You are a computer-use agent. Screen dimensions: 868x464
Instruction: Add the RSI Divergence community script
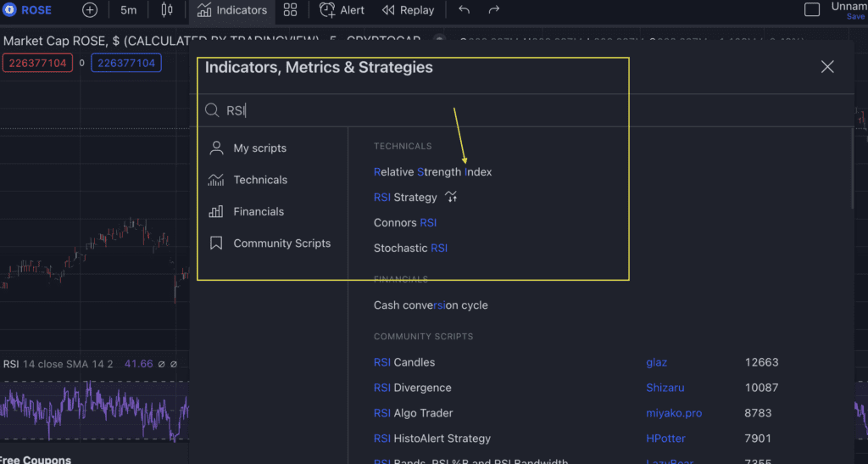[413, 388]
